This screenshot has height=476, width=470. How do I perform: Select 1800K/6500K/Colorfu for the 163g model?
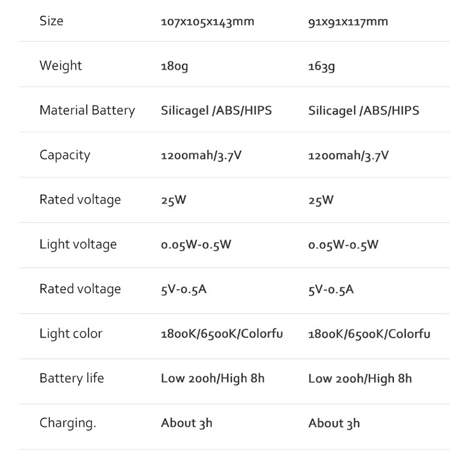[x=369, y=334]
